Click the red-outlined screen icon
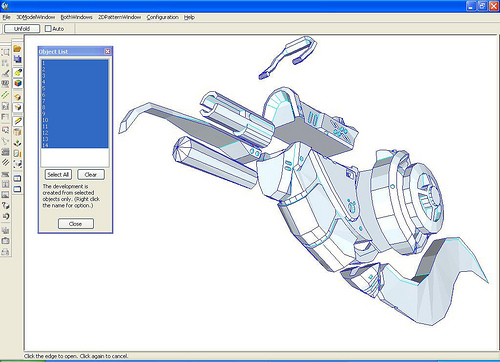Viewport: 500px width, 362px height. (5, 130)
